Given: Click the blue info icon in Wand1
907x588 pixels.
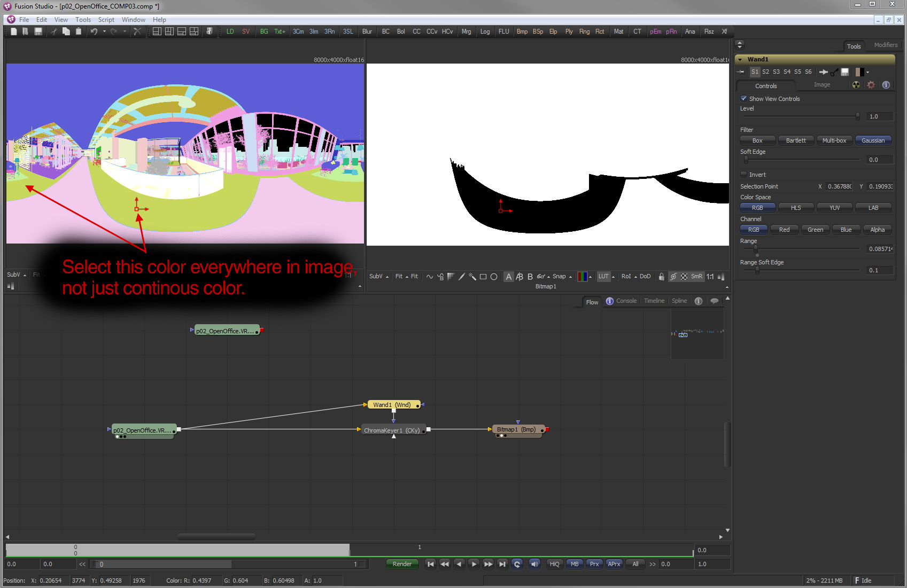Looking at the screenshot, I should [886, 85].
